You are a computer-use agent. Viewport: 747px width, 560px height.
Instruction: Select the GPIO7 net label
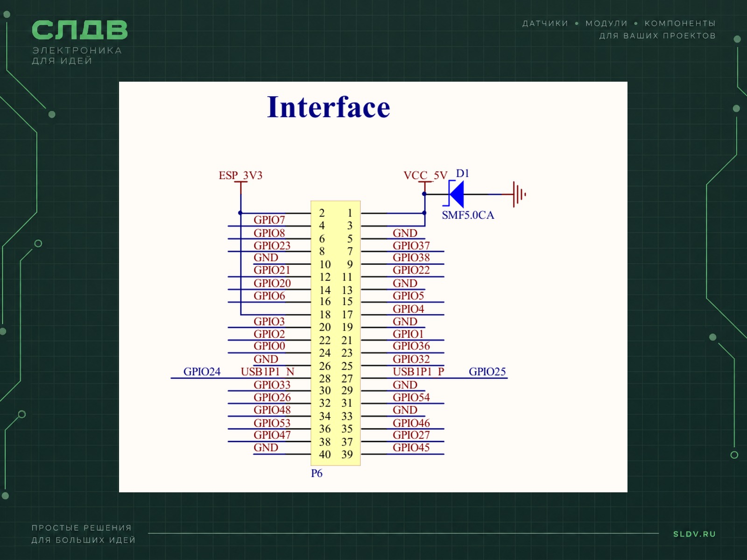coord(269,220)
